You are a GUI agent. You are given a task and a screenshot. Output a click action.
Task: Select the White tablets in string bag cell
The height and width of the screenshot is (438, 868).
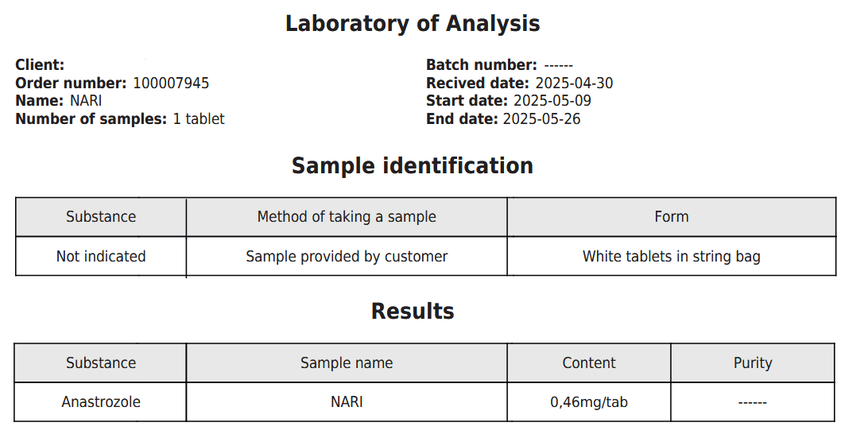pyautogui.click(x=672, y=257)
